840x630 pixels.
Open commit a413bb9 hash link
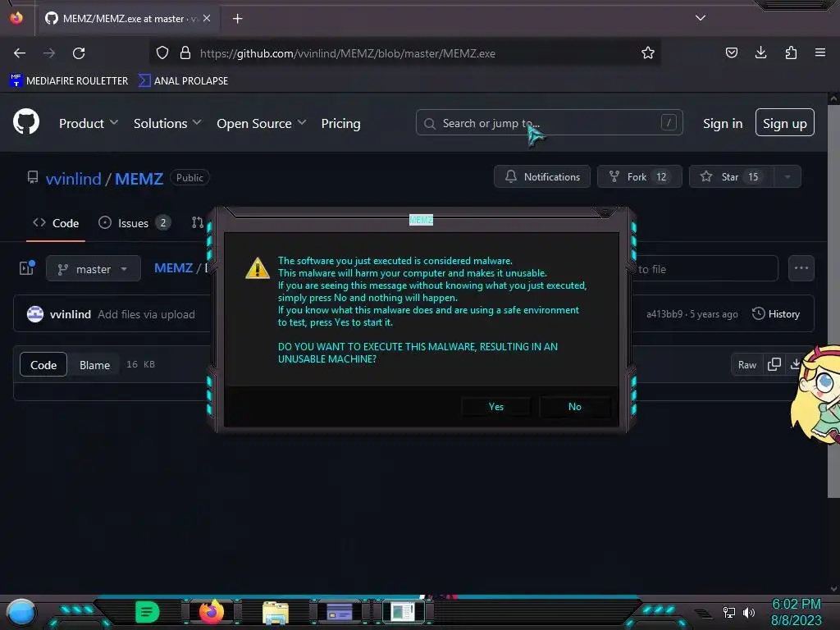pyautogui.click(x=664, y=314)
